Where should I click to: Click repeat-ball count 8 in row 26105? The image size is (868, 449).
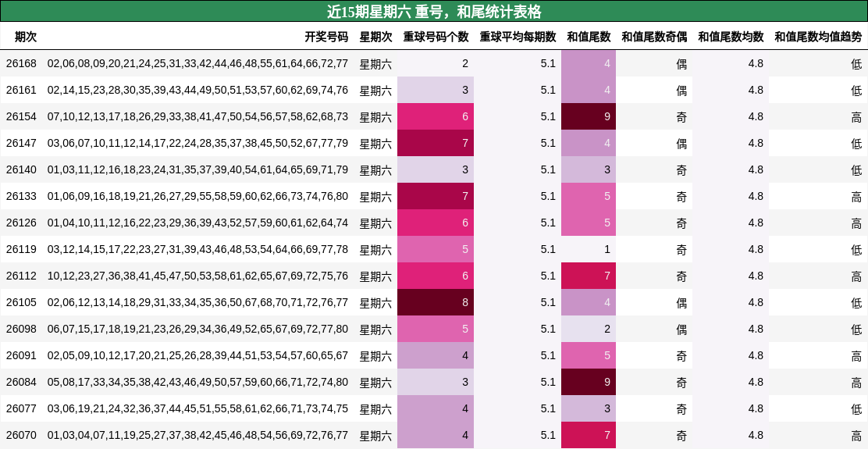click(436, 302)
